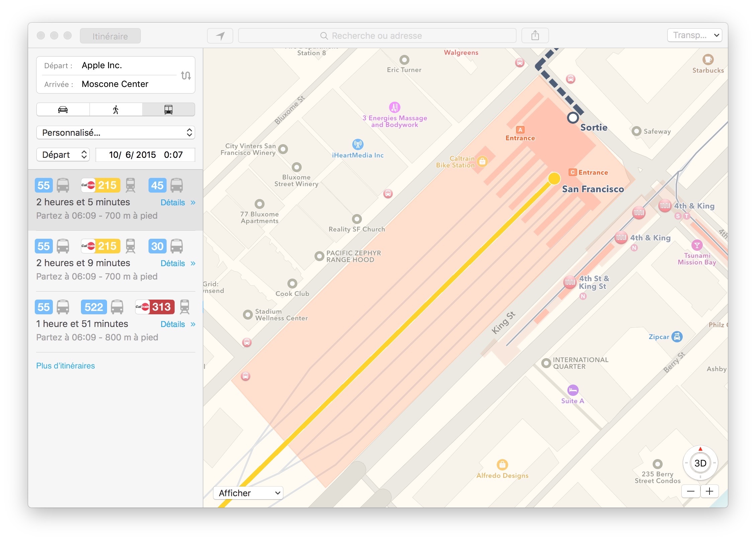Click the Safeway map marker
756x541 pixels.
(636, 131)
